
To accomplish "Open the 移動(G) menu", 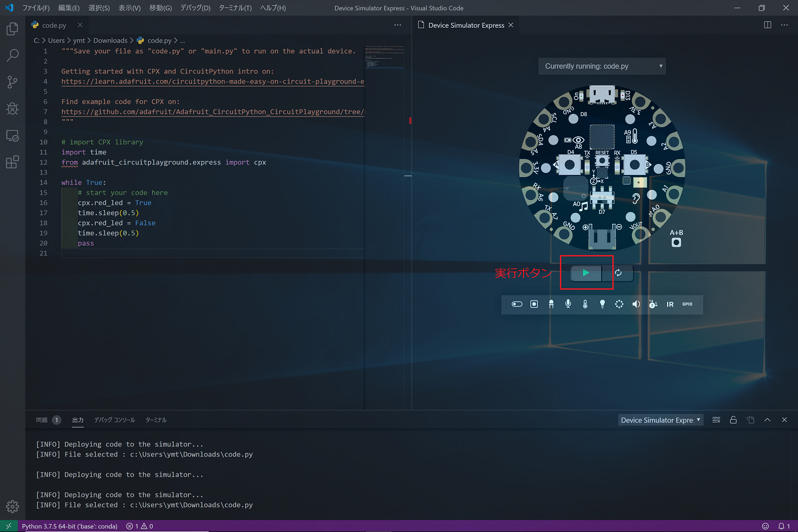I will pyautogui.click(x=160, y=8).
